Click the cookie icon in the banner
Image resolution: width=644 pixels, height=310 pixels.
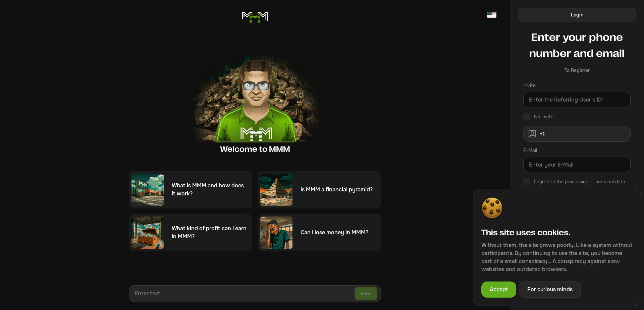(492, 208)
